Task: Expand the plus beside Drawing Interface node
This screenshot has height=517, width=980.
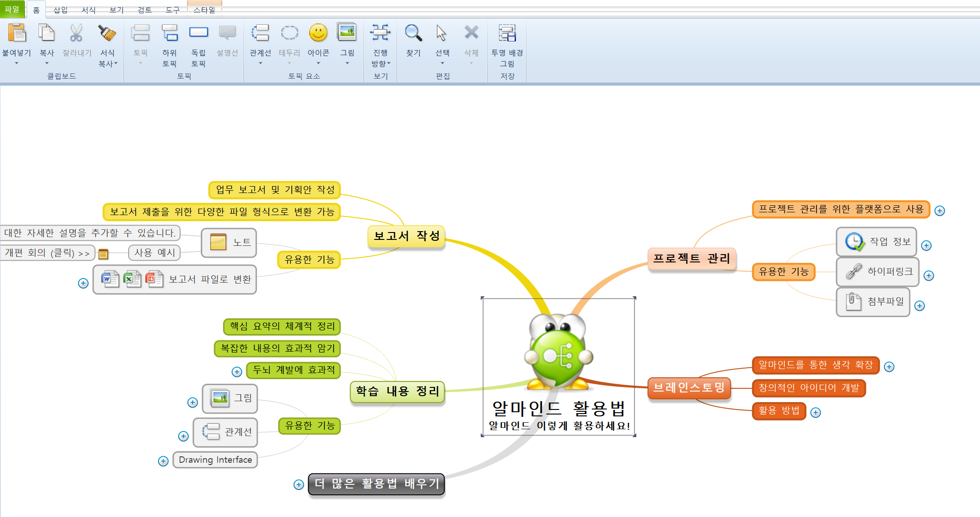Action: [x=163, y=460]
